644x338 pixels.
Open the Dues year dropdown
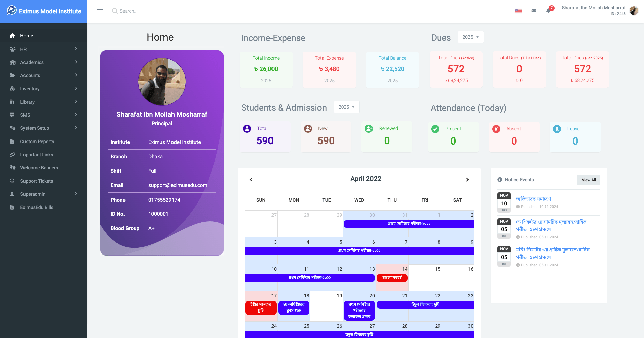click(x=470, y=37)
